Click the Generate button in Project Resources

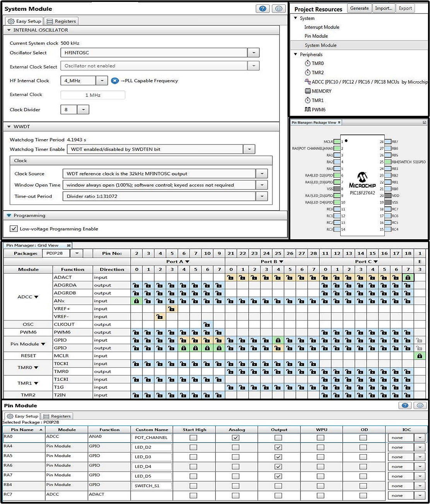tap(359, 8)
